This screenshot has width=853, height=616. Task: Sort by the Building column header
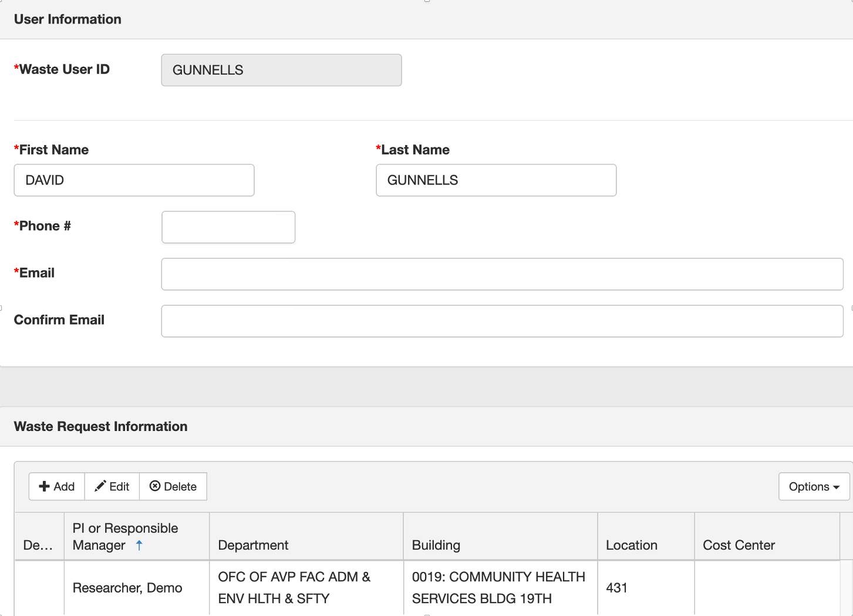[436, 545]
